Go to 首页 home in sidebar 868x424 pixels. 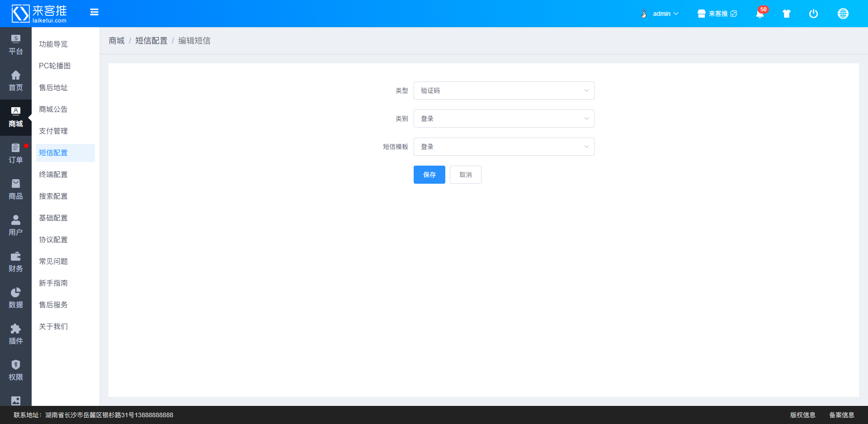[x=16, y=81]
